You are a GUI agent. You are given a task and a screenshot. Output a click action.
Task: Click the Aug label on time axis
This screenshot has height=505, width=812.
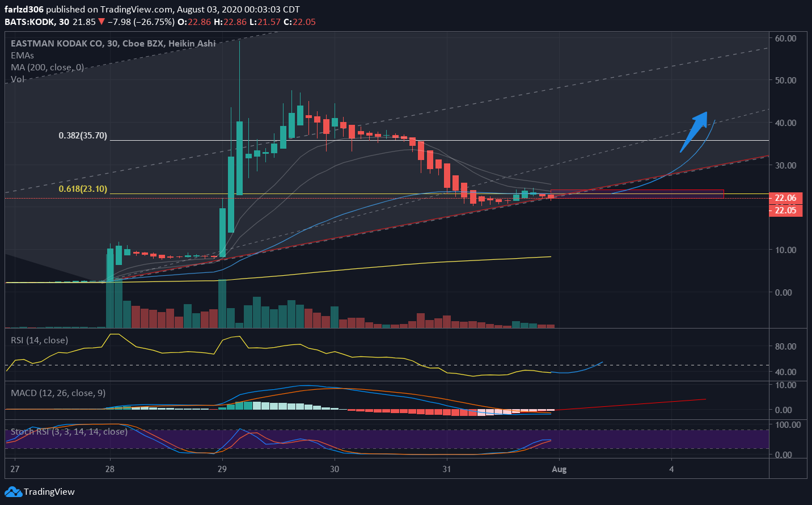point(559,469)
